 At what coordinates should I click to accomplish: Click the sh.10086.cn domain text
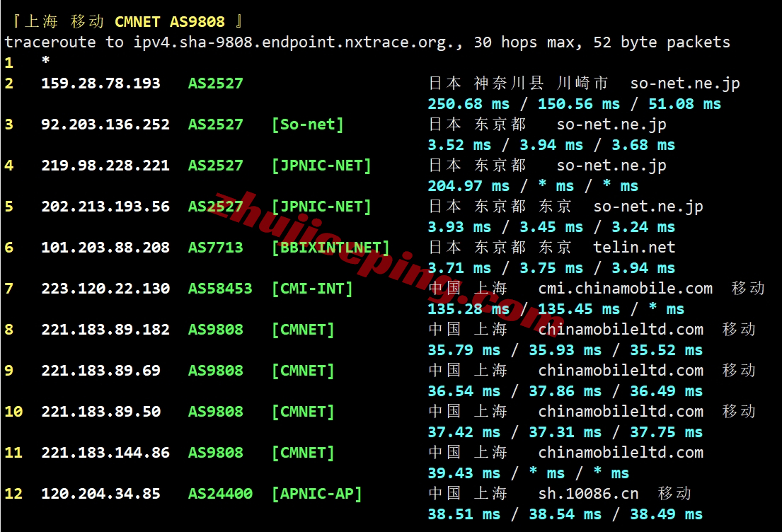(x=589, y=494)
